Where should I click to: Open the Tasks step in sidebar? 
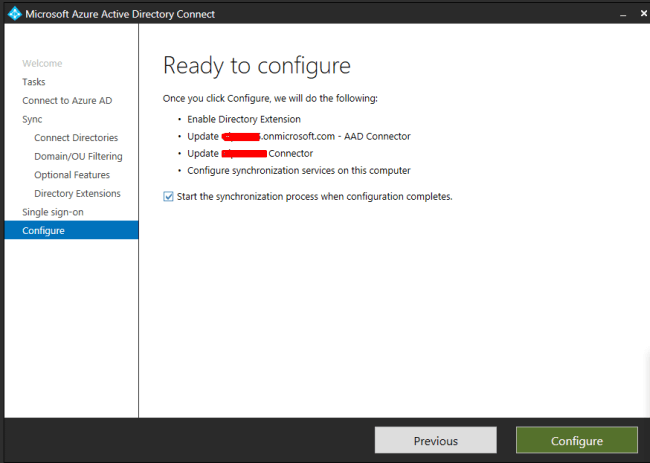[34, 82]
